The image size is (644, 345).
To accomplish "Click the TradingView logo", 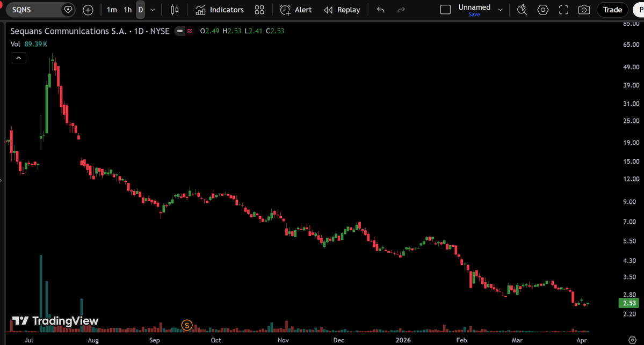I will pos(55,321).
